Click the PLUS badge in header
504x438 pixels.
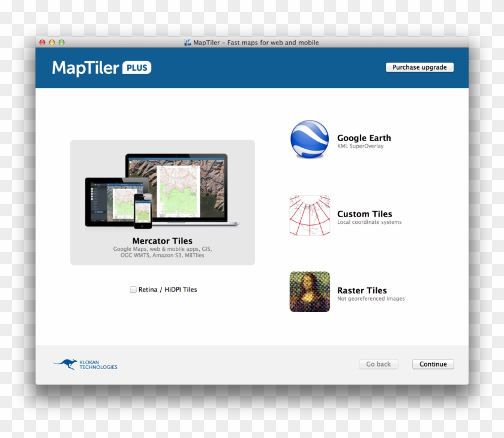pos(137,68)
